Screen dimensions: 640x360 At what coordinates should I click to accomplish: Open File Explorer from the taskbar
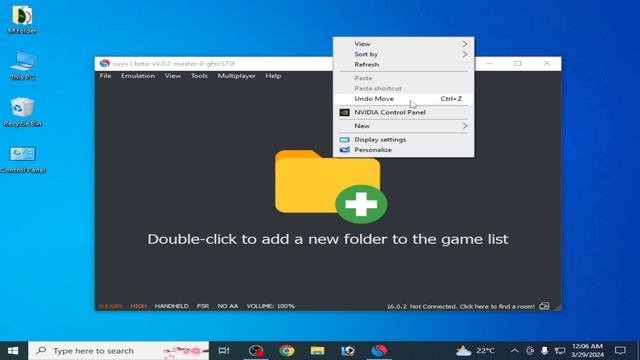[317, 351]
